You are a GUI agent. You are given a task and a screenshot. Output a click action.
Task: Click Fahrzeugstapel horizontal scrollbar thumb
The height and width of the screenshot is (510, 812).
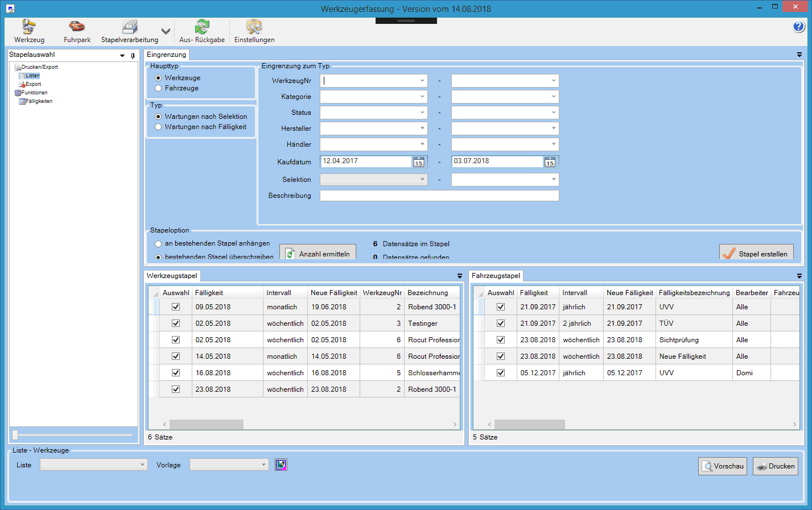[529, 424]
